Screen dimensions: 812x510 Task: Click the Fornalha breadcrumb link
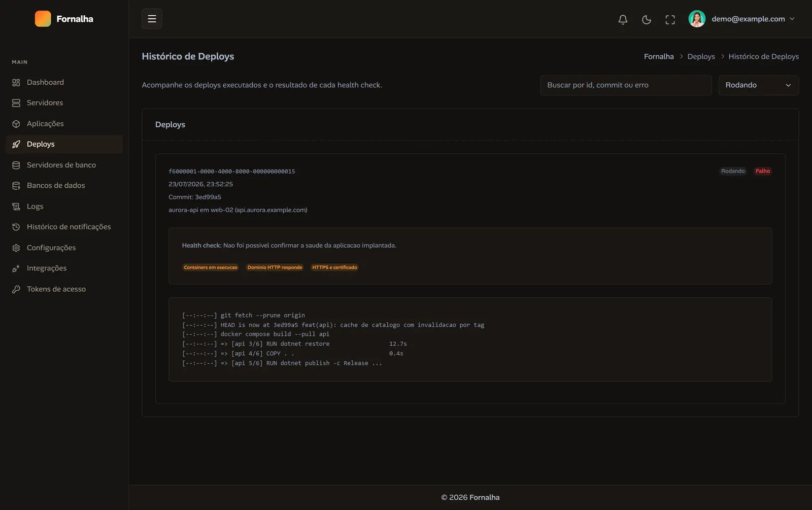click(659, 56)
